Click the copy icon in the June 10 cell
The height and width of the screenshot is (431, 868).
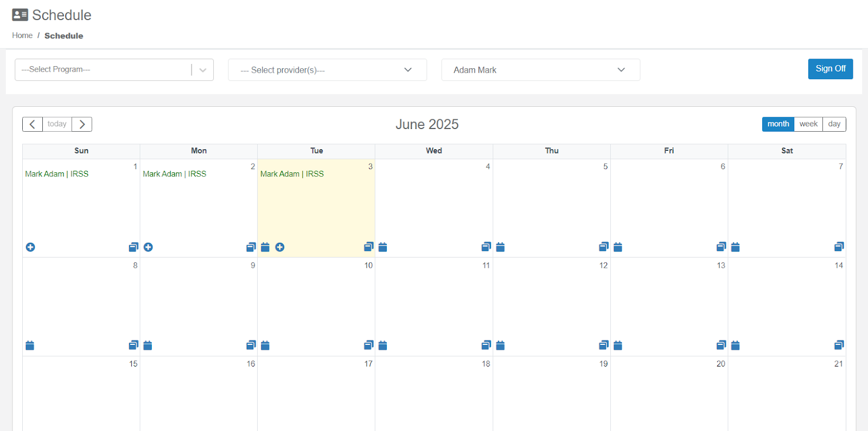[369, 345]
